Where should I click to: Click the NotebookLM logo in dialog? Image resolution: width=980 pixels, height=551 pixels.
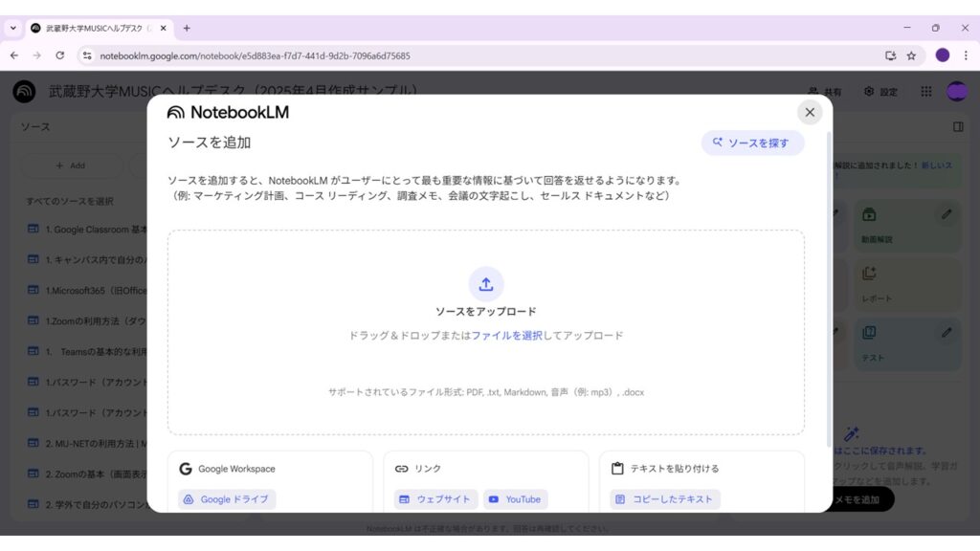(x=228, y=112)
